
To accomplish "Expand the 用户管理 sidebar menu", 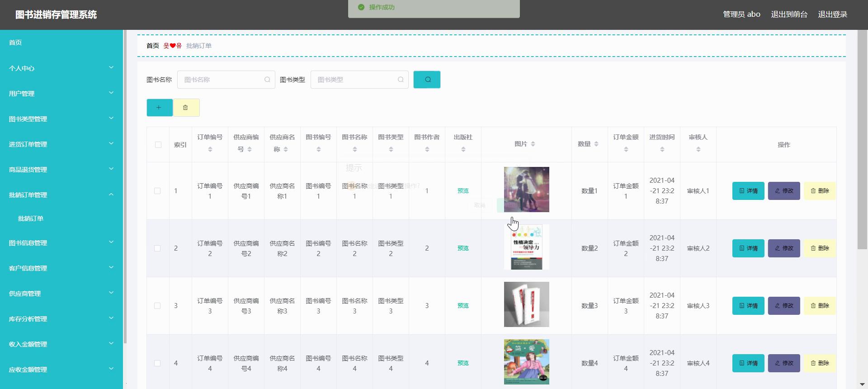I will tap(61, 94).
